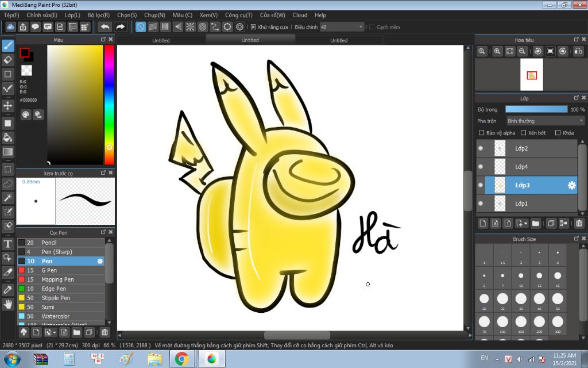Choose the Eyedropper tool

[8, 290]
